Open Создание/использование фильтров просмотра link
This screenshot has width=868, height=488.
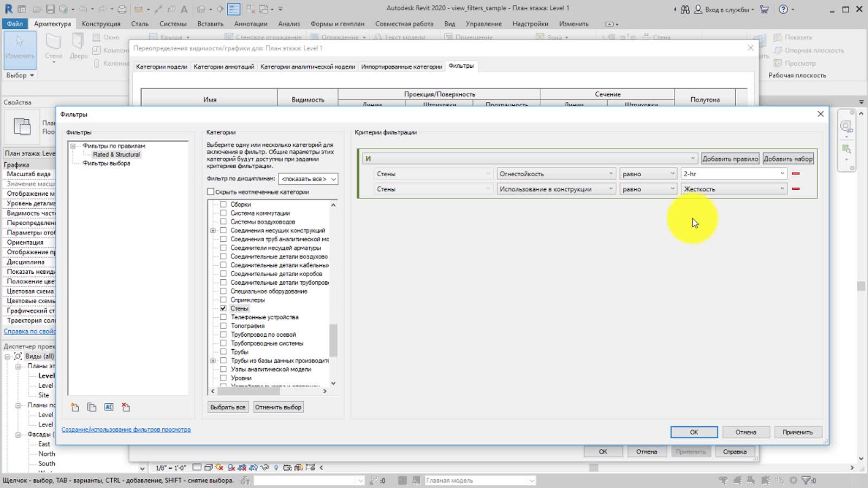pyautogui.click(x=126, y=429)
